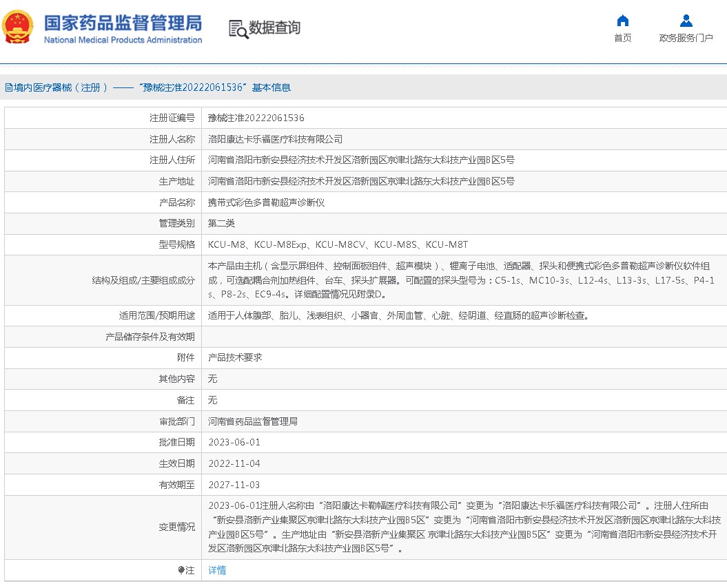Click the 境内医疗器械(注册) section heading
The width and height of the screenshot is (727, 588).
click(57, 87)
